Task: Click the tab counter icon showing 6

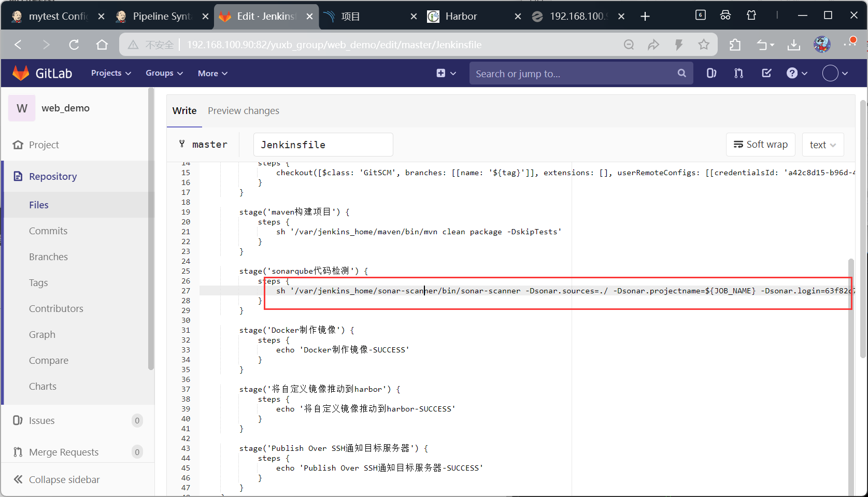Action: pyautogui.click(x=701, y=15)
